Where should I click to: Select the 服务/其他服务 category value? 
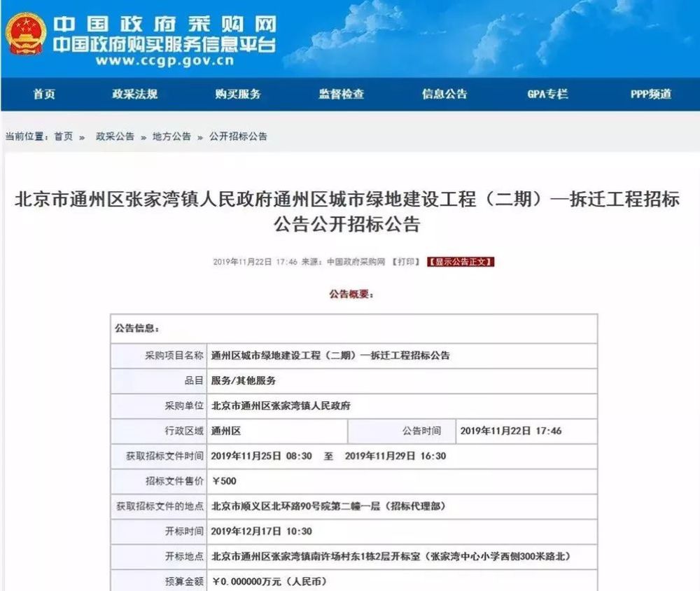(x=244, y=381)
